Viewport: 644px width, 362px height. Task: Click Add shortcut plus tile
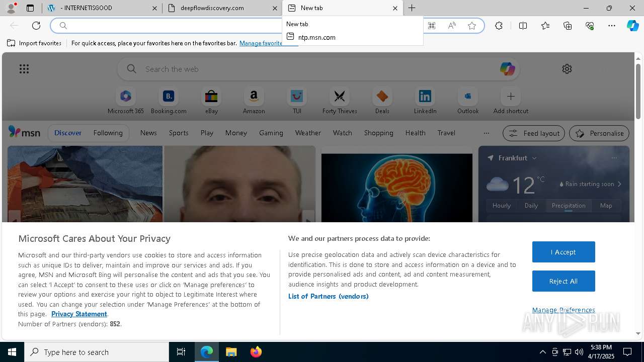(x=511, y=101)
